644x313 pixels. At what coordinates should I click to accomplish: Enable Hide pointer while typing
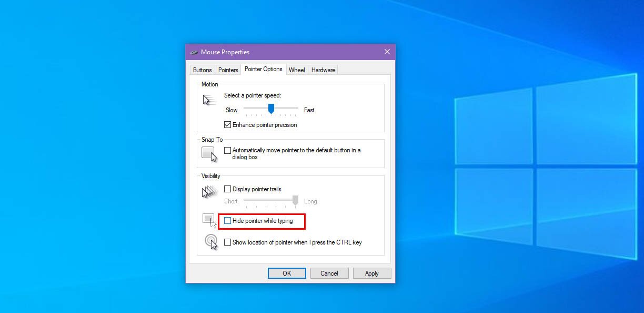pos(227,220)
